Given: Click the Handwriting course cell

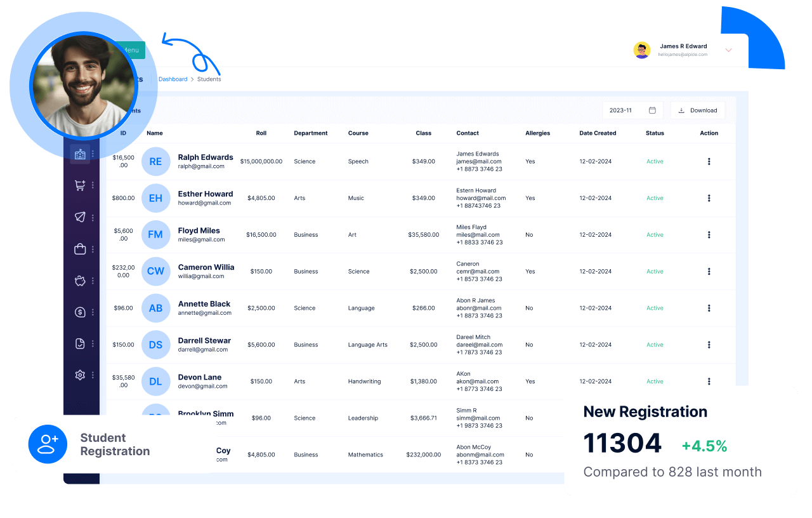Looking at the screenshot, I should tap(365, 382).
